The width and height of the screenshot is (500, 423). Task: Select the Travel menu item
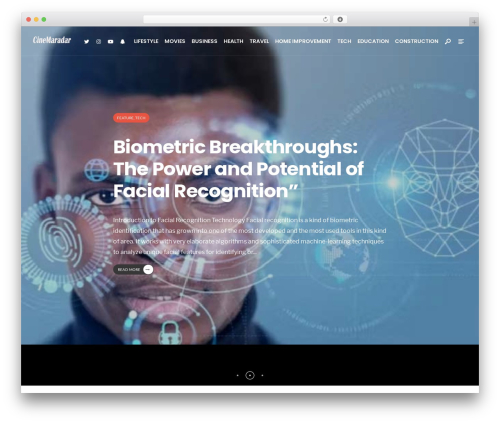pos(259,41)
